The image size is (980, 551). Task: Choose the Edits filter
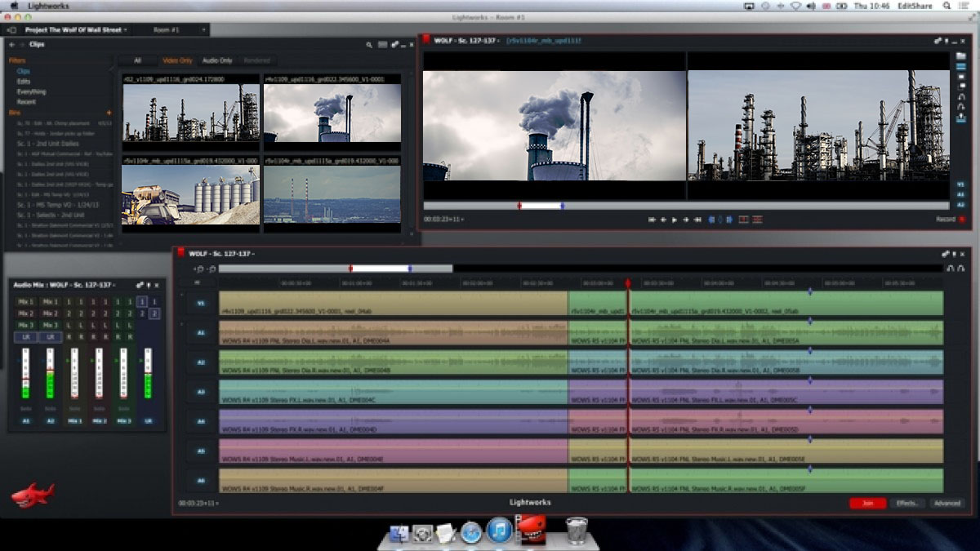[24, 82]
